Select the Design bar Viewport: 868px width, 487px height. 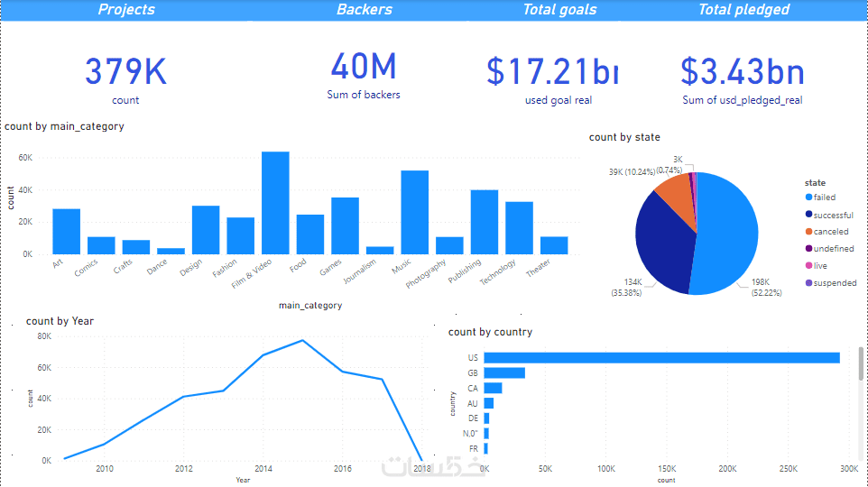pyautogui.click(x=206, y=230)
